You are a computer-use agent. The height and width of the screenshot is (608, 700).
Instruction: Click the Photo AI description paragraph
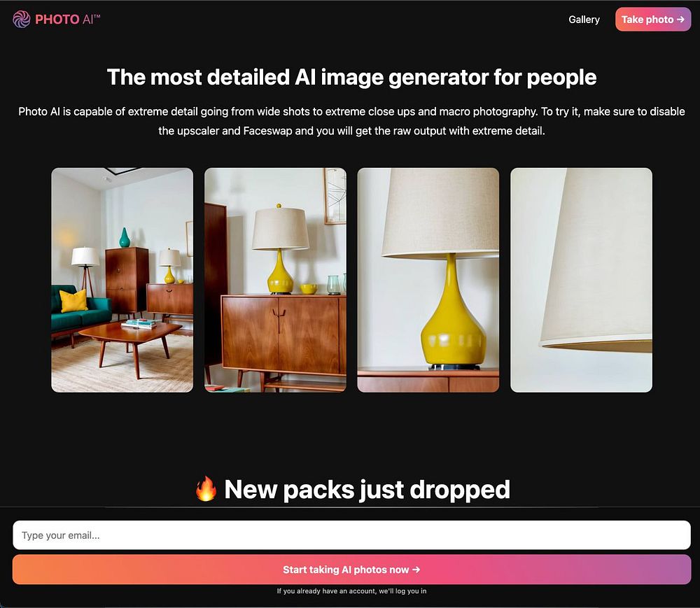pos(352,121)
